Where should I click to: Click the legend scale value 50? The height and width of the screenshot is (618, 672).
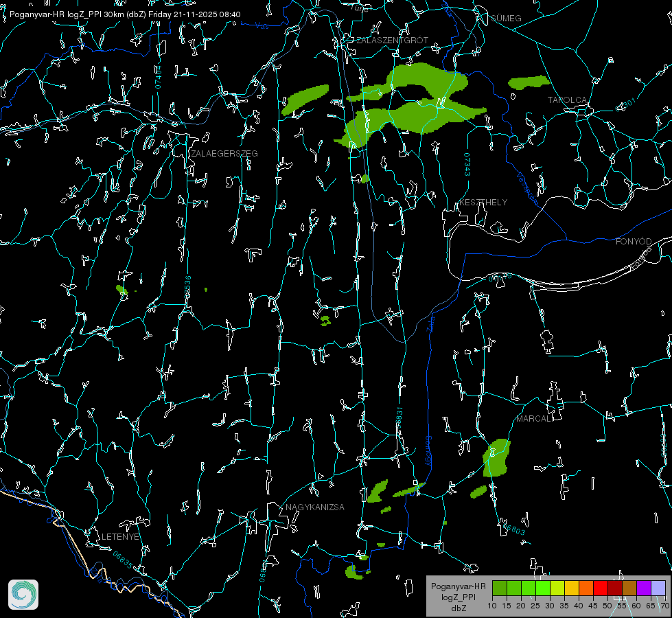[x=607, y=606]
